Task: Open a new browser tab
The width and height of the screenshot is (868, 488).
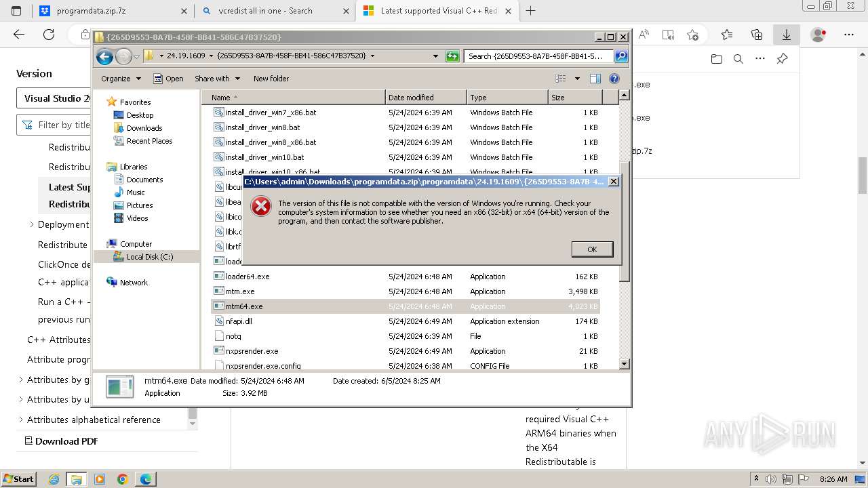Action: click(531, 11)
